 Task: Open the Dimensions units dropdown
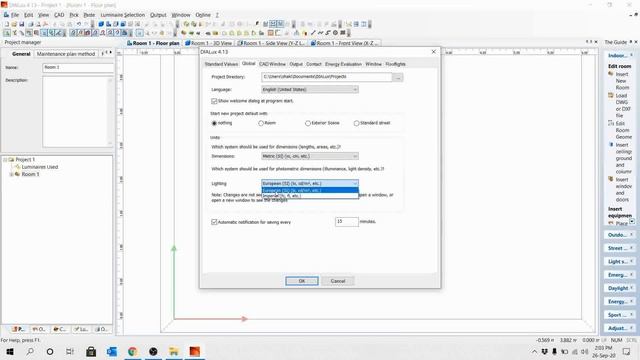[310, 156]
